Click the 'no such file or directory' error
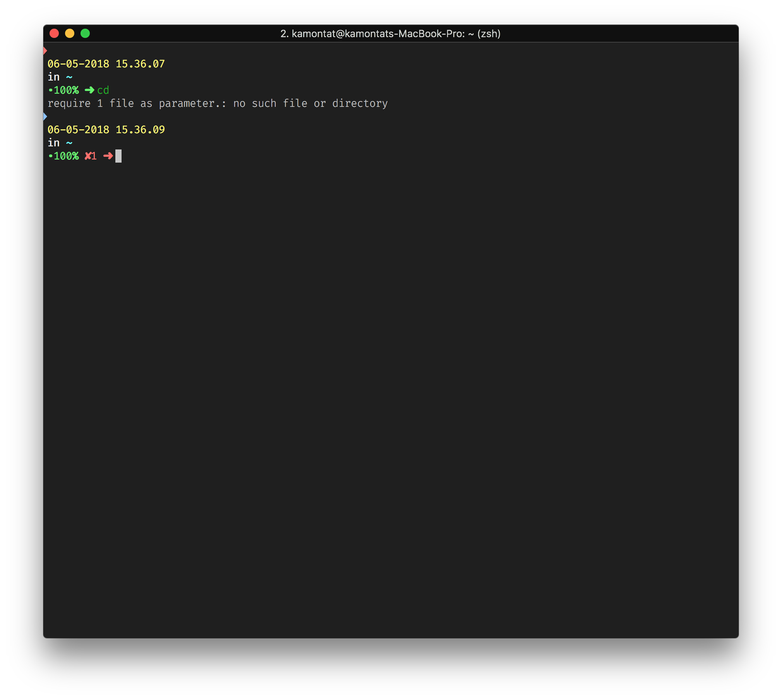Screen dimensions: 782x700 (310, 103)
